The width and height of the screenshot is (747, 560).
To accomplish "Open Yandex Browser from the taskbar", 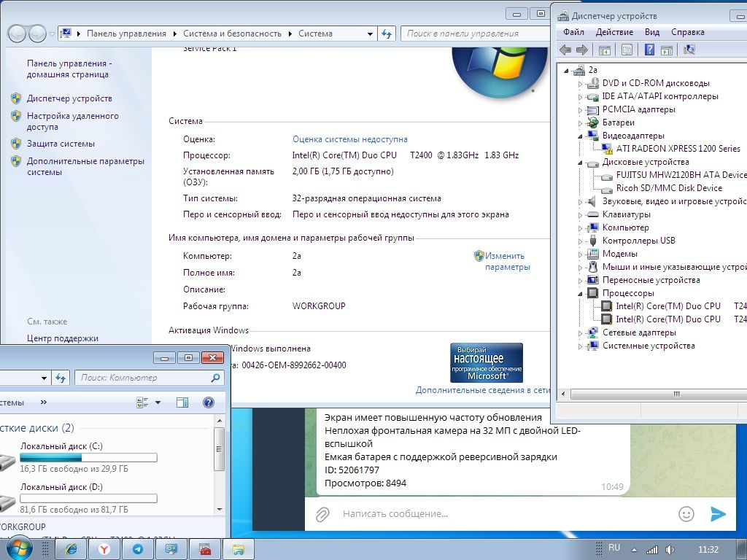I will (105, 550).
